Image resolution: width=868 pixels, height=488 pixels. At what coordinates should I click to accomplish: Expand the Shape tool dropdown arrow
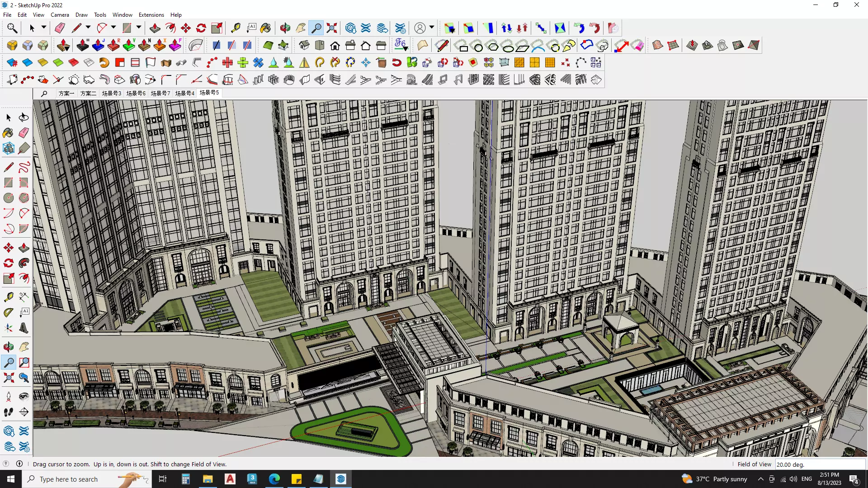[x=139, y=28]
